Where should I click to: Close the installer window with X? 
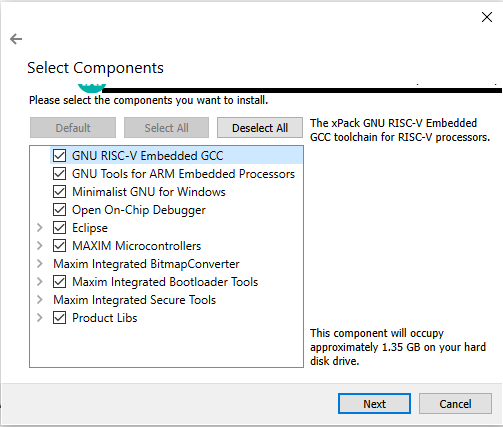(x=487, y=17)
